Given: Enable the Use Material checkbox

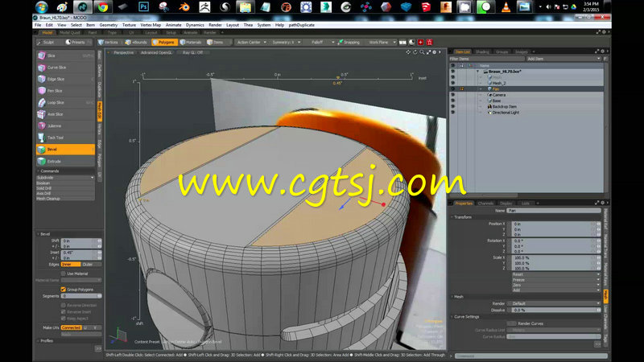Looking at the screenshot, I should pyautogui.click(x=64, y=274).
